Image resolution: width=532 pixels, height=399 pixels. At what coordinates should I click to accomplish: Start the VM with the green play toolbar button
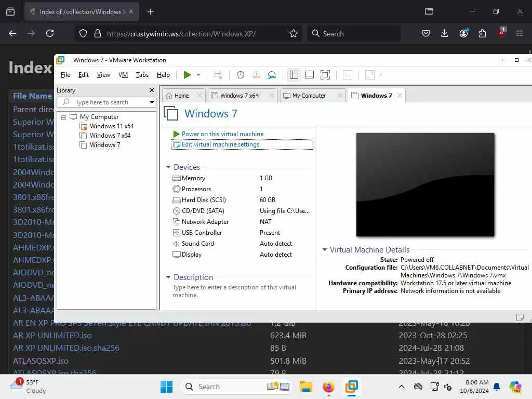tap(187, 75)
